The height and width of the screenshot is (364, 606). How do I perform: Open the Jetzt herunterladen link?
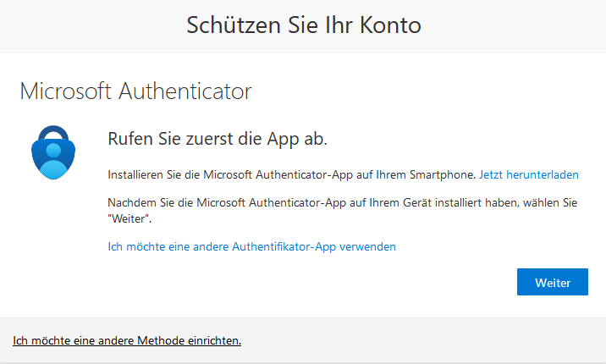[529, 174]
